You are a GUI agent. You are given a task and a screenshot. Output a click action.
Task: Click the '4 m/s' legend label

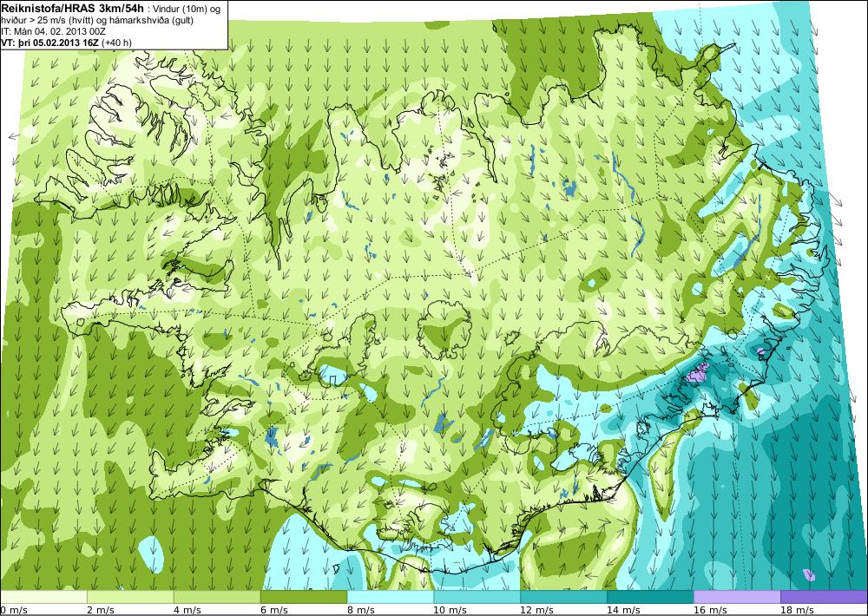tap(187, 610)
